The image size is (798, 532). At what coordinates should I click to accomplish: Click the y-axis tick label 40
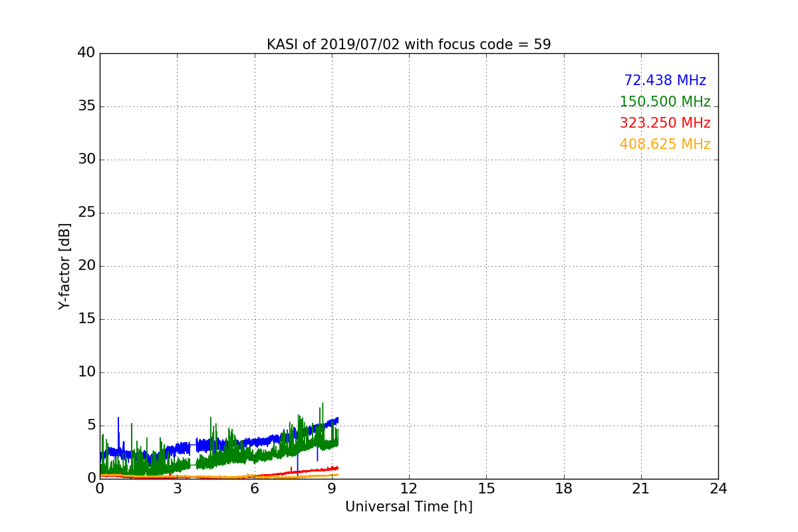tap(86, 53)
